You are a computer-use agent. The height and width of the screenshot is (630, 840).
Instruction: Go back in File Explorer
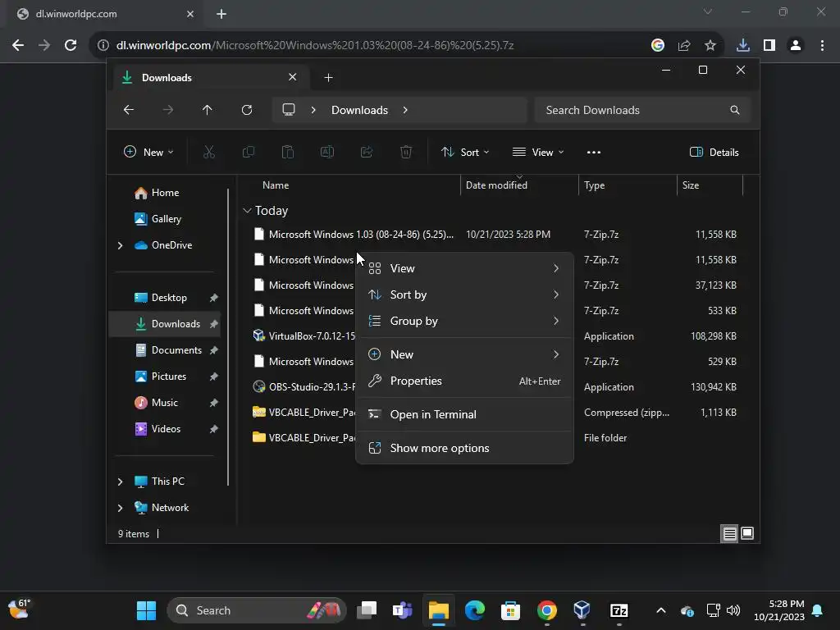pyautogui.click(x=129, y=110)
